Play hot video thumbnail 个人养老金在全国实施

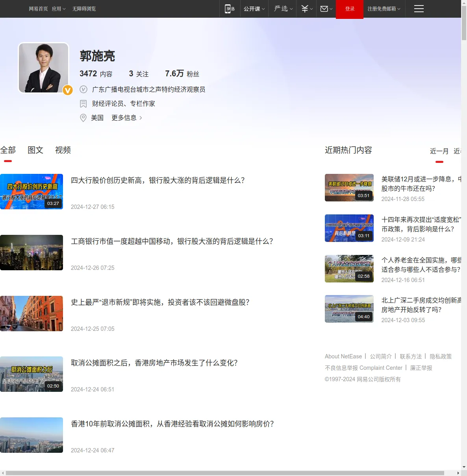click(x=349, y=269)
